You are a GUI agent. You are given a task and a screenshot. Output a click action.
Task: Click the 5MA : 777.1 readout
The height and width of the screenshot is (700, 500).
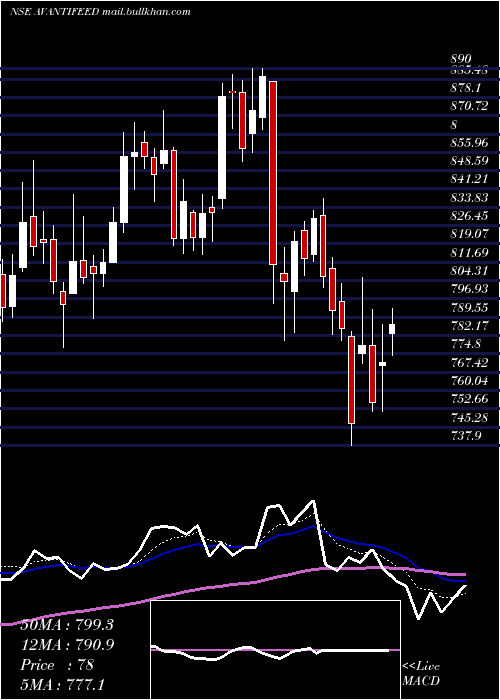(x=63, y=684)
